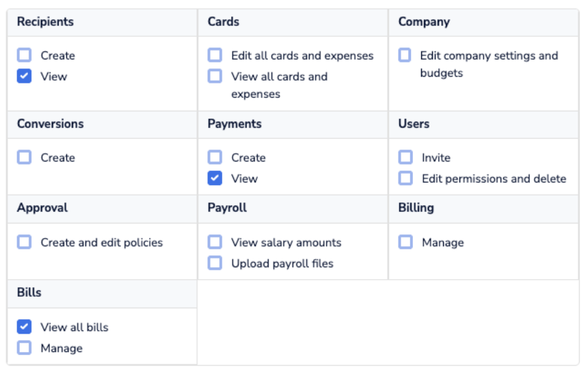Screen dimensions: 588x372
Task: Uncheck View permission under Payments
Action: pyautogui.click(x=215, y=178)
